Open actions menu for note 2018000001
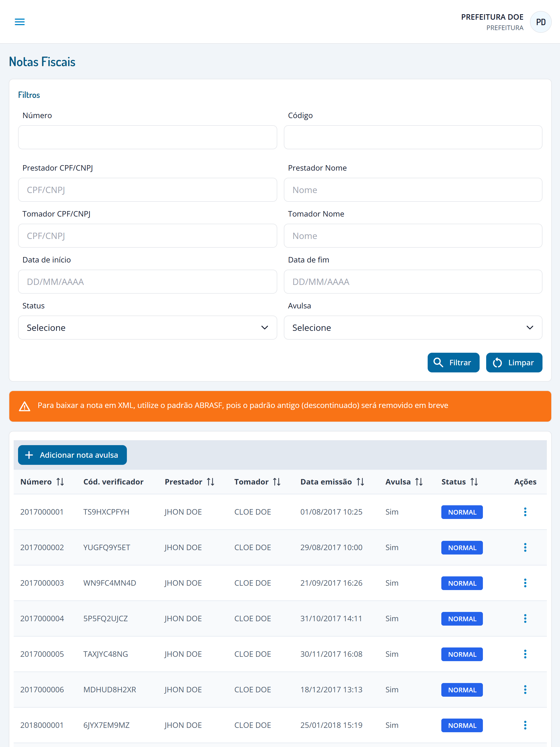 [x=525, y=725]
